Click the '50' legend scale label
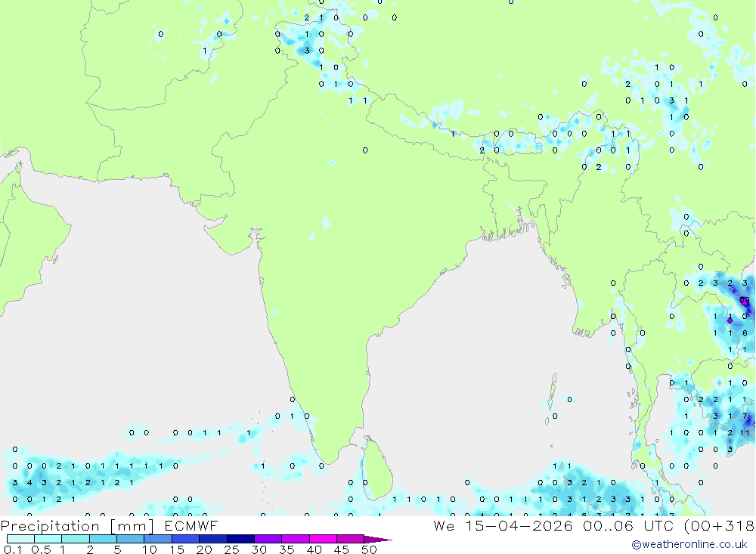 (370, 549)
